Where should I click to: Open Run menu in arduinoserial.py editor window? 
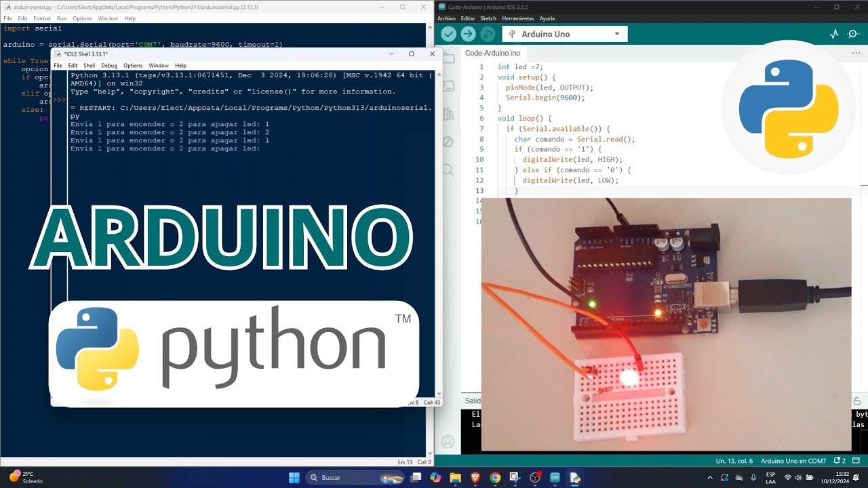point(62,18)
